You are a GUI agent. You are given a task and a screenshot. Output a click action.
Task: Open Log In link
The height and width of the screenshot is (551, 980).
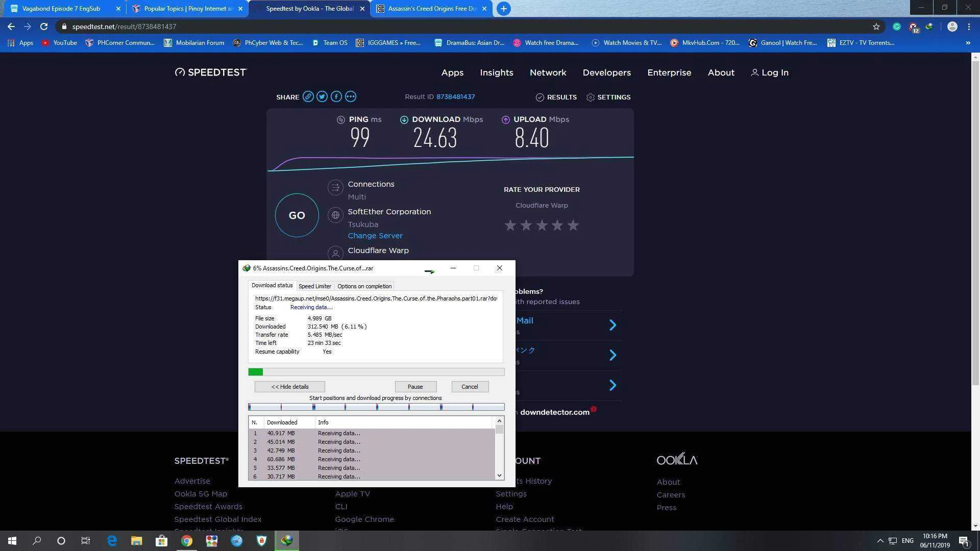tap(769, 72)
